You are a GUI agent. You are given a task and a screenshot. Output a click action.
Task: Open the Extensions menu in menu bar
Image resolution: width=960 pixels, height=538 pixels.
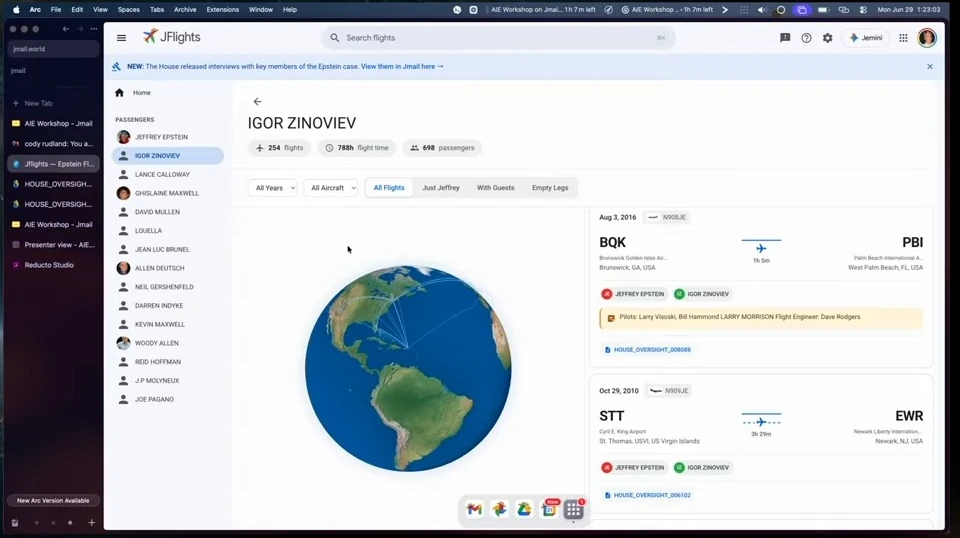[x=222, y=10]
